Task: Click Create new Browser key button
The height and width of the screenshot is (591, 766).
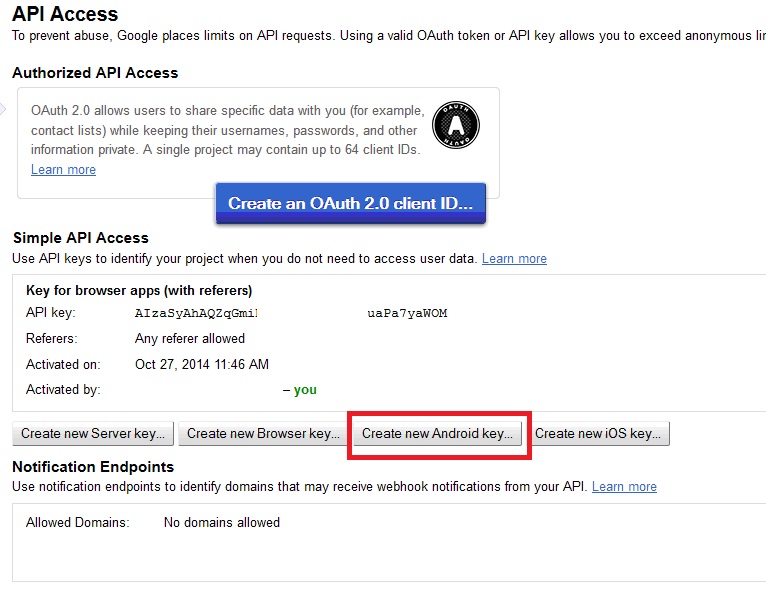Action: [x=263, y=434]
